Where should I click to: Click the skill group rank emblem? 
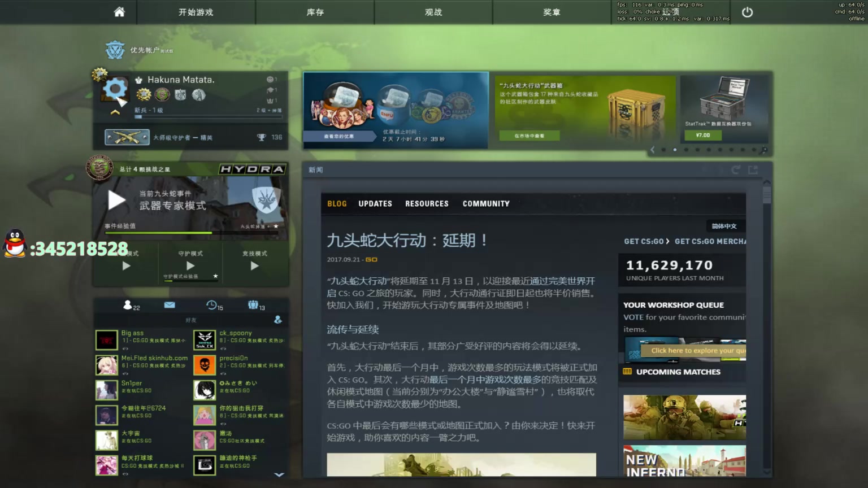click(127, 137)
